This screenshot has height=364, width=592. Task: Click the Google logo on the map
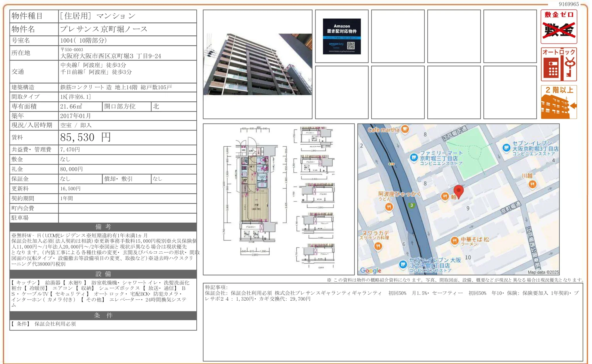[371, 270]
